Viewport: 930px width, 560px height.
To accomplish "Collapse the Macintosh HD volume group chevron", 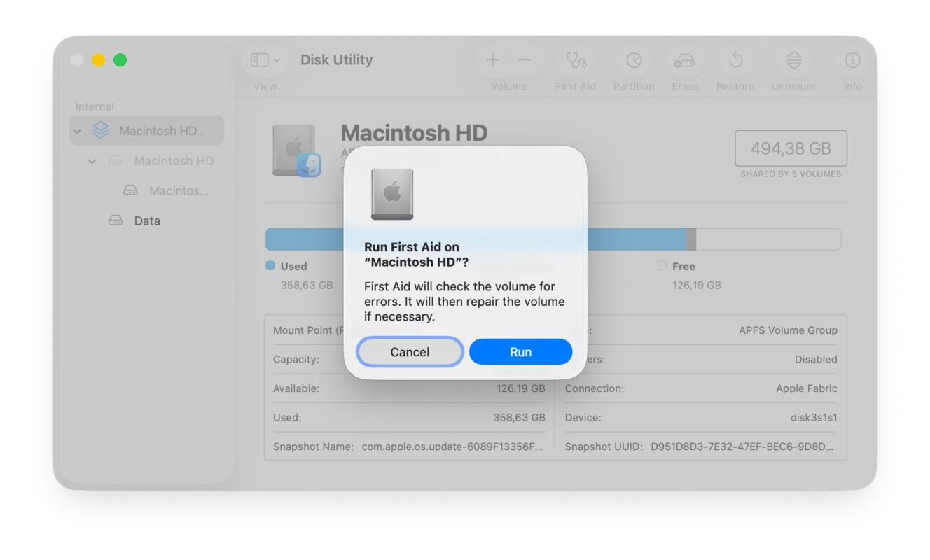I will (x=91, y=161).
